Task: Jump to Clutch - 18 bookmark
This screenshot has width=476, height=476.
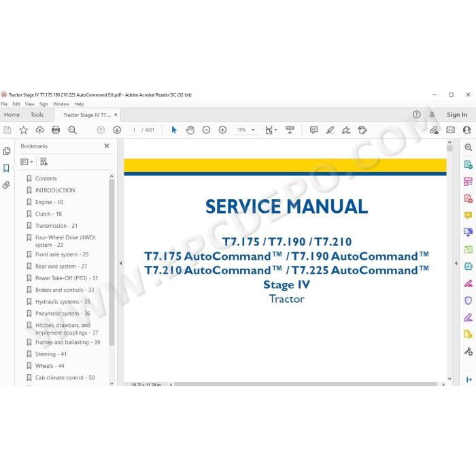Action: click(48, 214)
